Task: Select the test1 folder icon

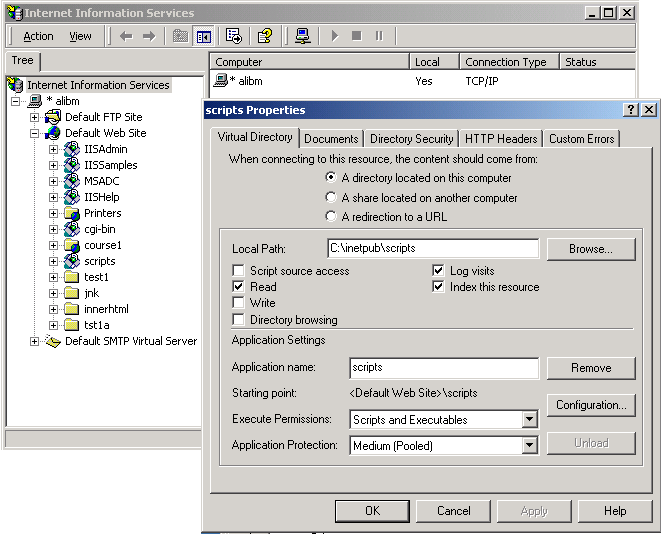Action: [x=72, y=277]
